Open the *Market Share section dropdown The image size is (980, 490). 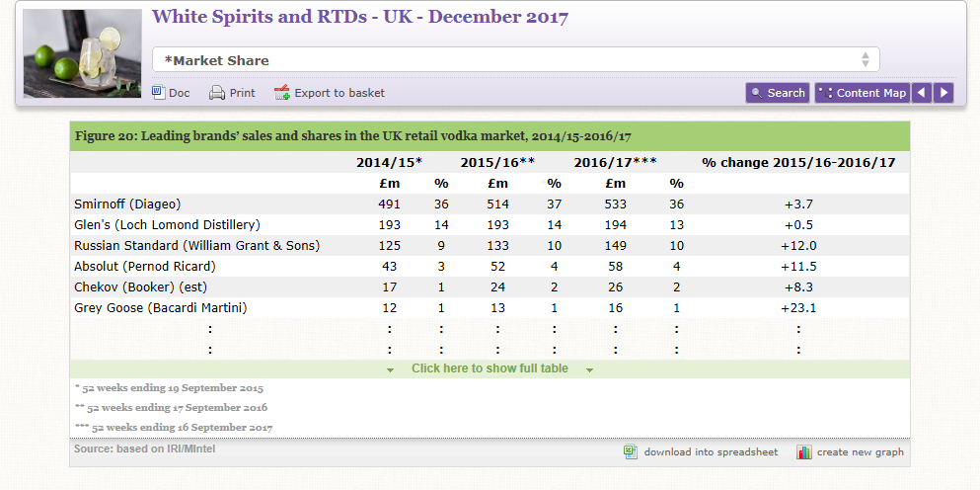click(x=515, y=60)
